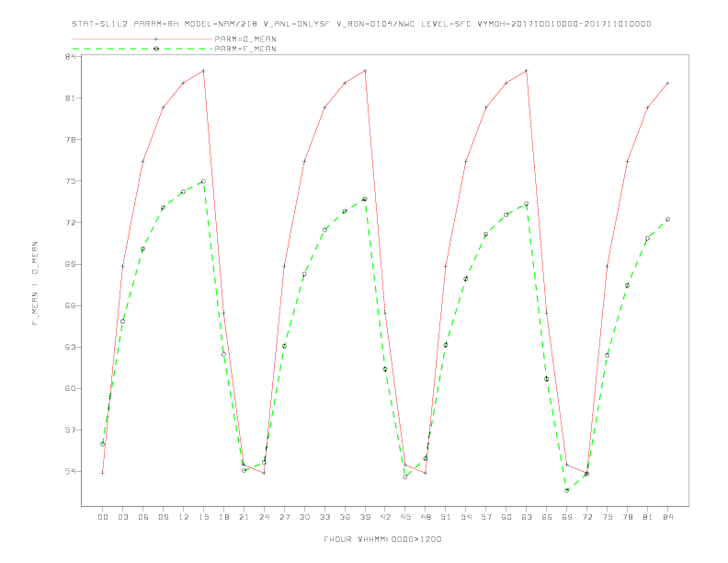The height and width of the screenshot is (563, 728).
Task: Click the y-axis tick label 57
Action: pyautogui.click(x=70, y=431)
